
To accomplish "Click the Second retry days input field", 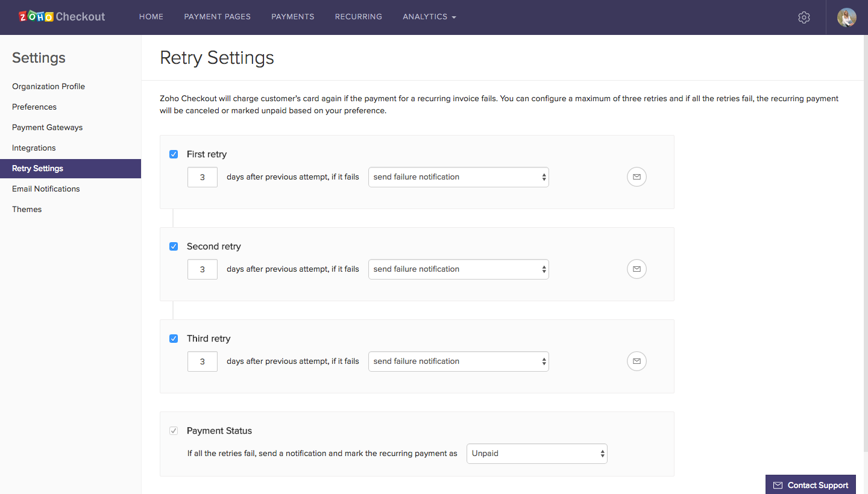I will (x=203, y=269).
